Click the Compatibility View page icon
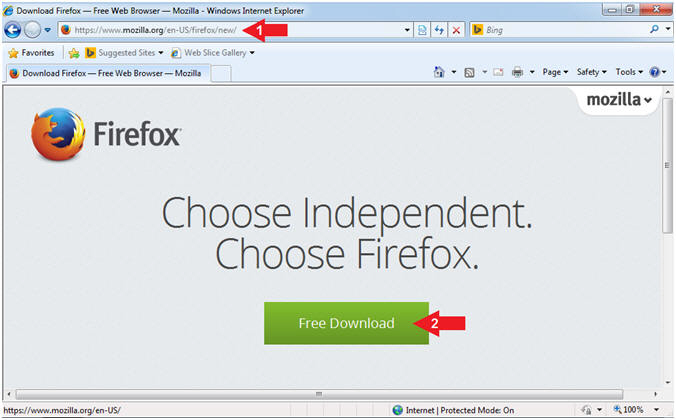 tap(422, 30)
